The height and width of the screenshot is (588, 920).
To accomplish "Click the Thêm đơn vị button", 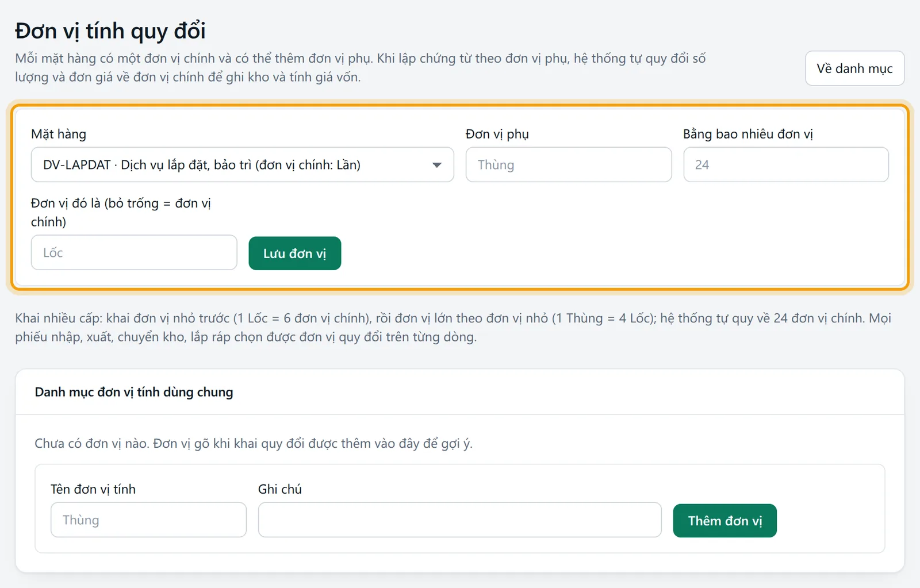I will pos(724,521).
